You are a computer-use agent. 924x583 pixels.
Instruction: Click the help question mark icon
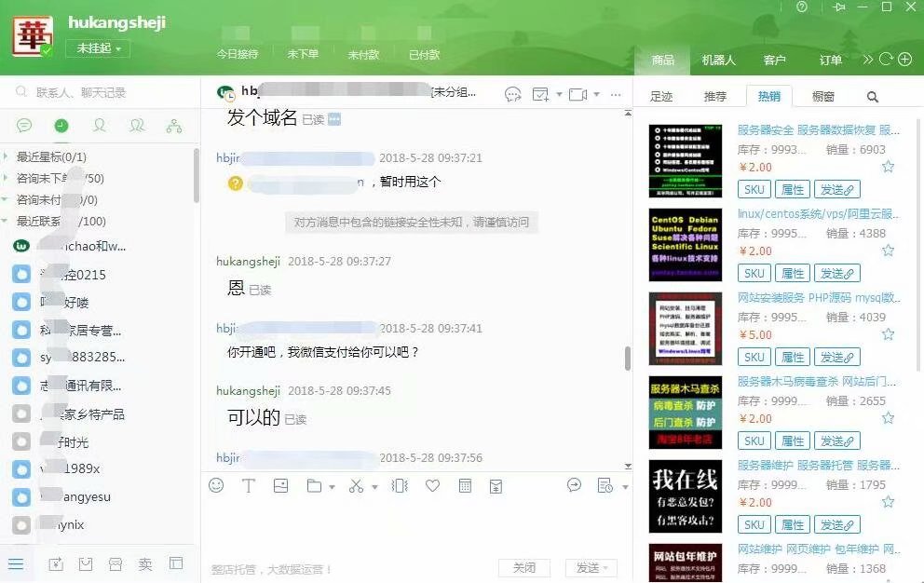click(802, 7)
